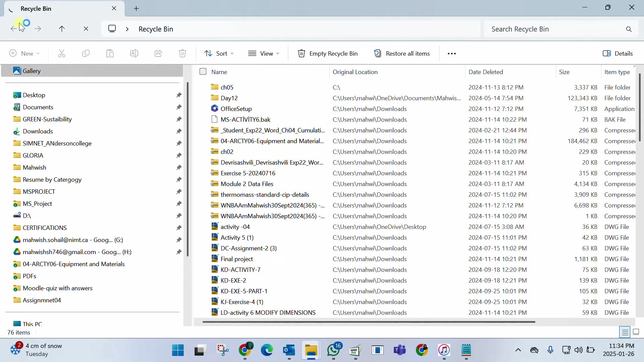Unpin Downloads from Quick access

click(x=179, y=131)
